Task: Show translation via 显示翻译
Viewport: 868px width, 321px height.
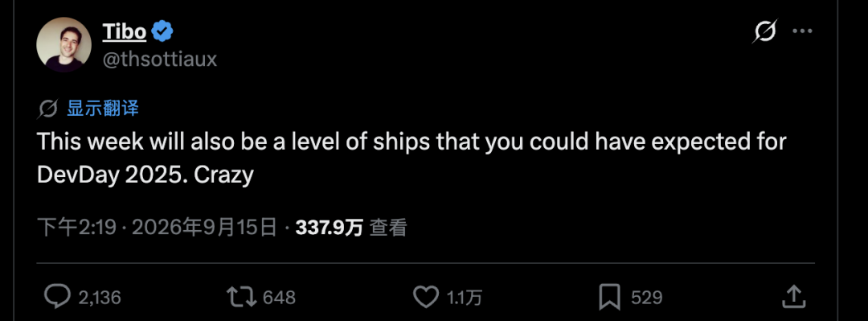Action: pyautogui.click(x=102, y=109)
